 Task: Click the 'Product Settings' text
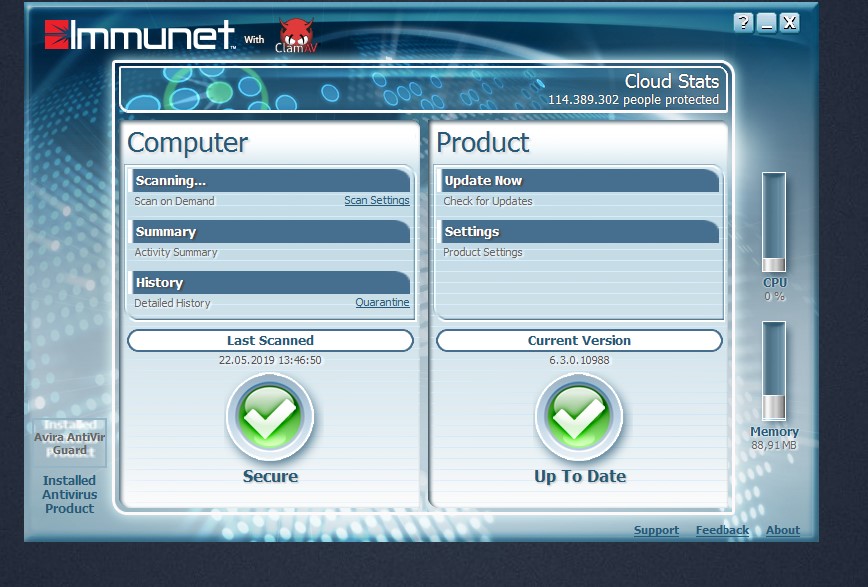[483, 252]
